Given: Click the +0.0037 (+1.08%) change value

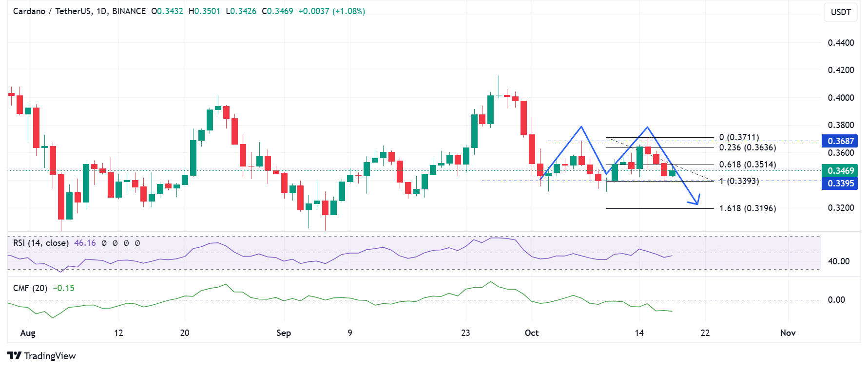Looking at the screenshot, I should (x=331, y=11).
